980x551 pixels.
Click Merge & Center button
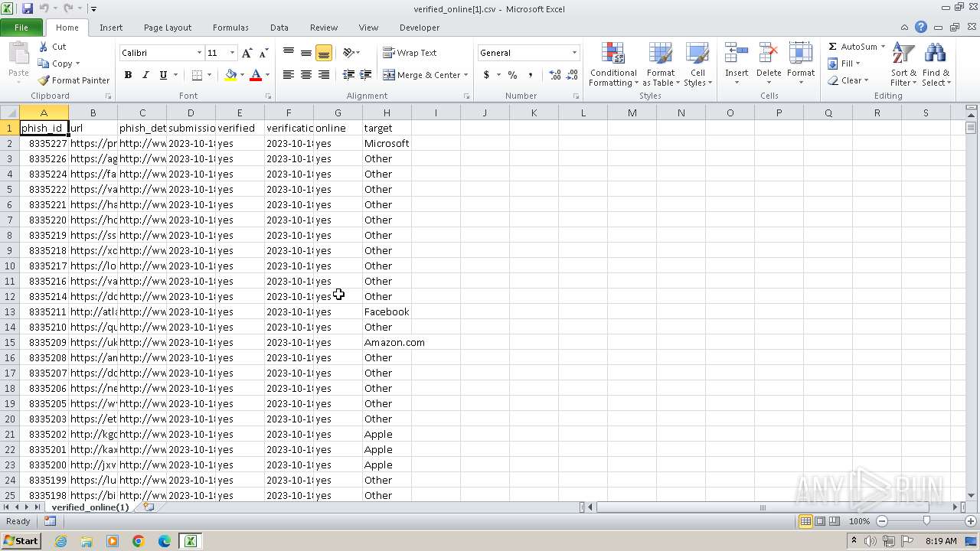(421, 75)
